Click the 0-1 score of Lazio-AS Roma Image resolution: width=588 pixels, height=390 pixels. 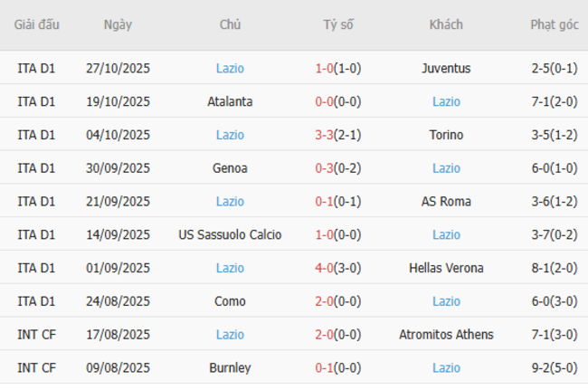pos(324,202)
